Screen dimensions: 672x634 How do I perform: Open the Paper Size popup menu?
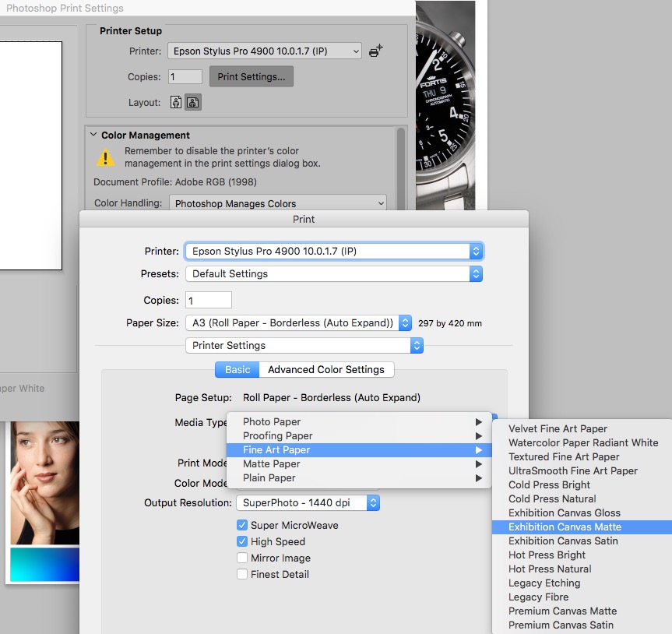[x=299, y=322]
